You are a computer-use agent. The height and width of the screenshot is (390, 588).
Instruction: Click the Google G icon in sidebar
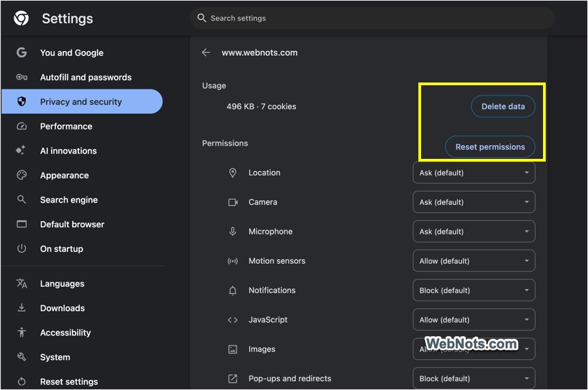tap(21, 52)
